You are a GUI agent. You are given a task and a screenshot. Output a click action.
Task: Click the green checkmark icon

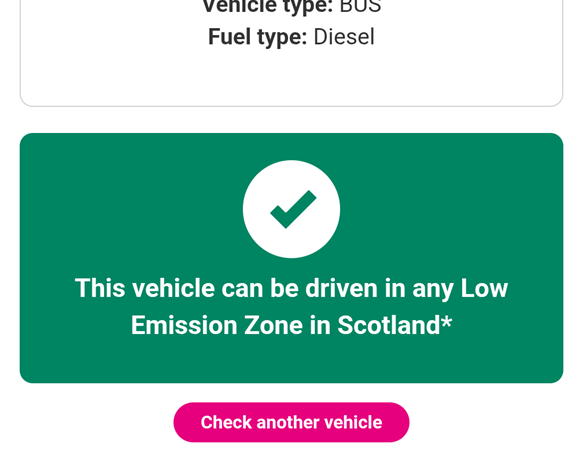(x=293, y=209)
